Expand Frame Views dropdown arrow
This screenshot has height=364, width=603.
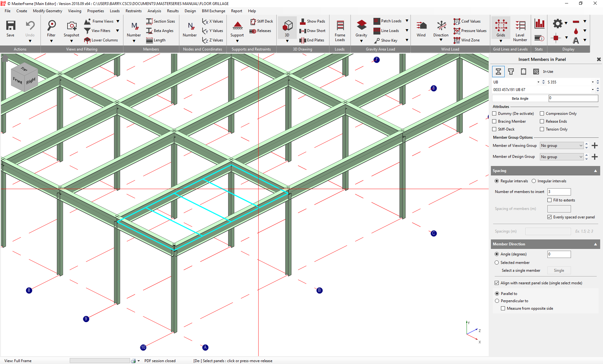tap(118, 21)
